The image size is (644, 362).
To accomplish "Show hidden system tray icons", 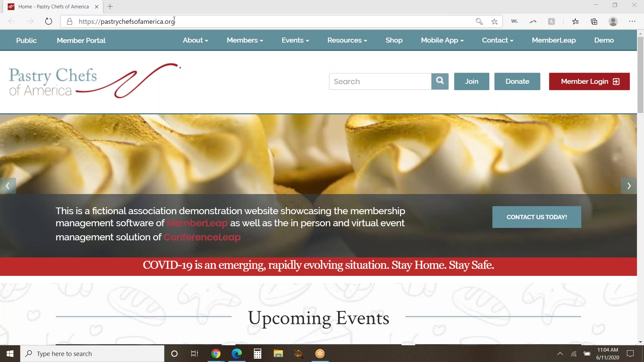I will 560,354.
